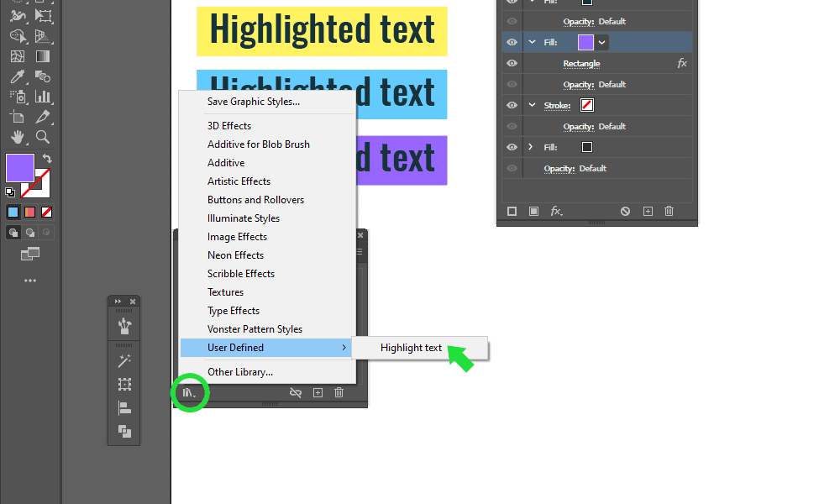Select the Highlight text style entry
Image resolution: width=840 pixels, height=504 pixels.
tap(411, 347)
